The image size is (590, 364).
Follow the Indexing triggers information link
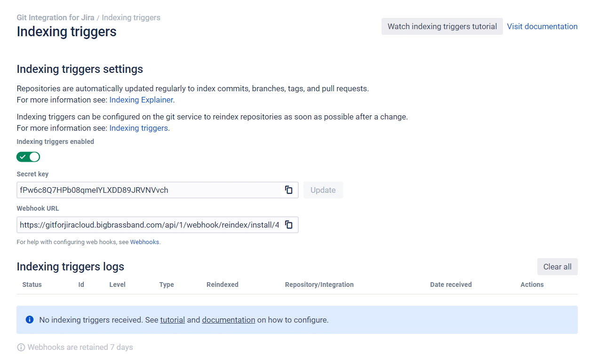(138, 128)
